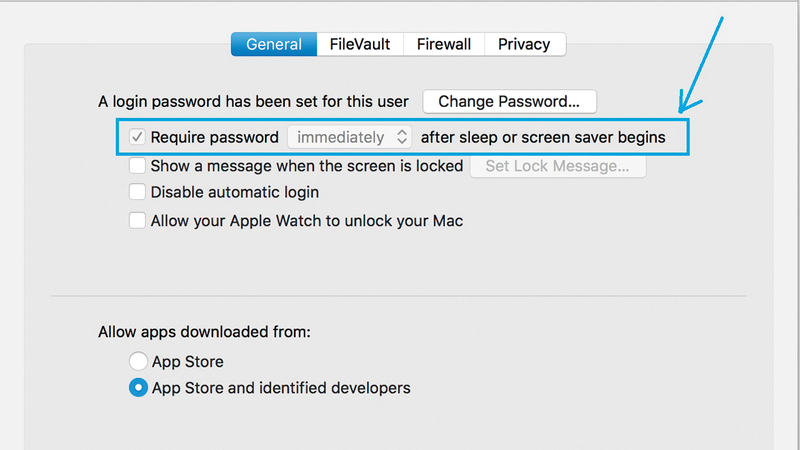800x450 pixels.
Task: Click 'A login password has been set' text
Action: point(255,101)
